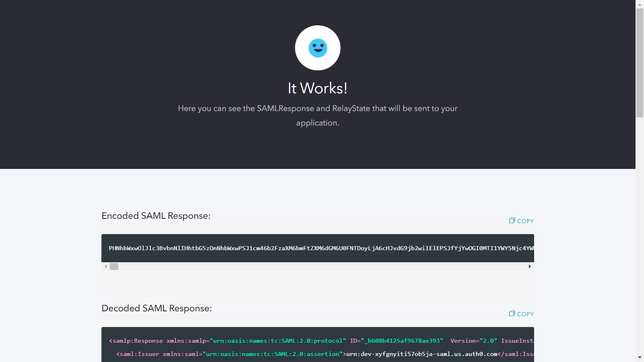Click the page scrollbar's up arrow

[x=640, y=4]
